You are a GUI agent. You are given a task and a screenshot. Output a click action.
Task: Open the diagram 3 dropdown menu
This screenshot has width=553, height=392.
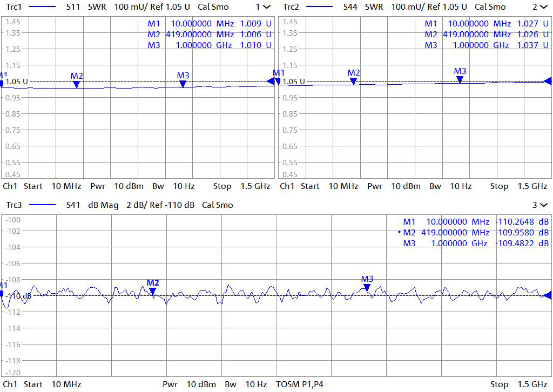[x=543, y=205]
